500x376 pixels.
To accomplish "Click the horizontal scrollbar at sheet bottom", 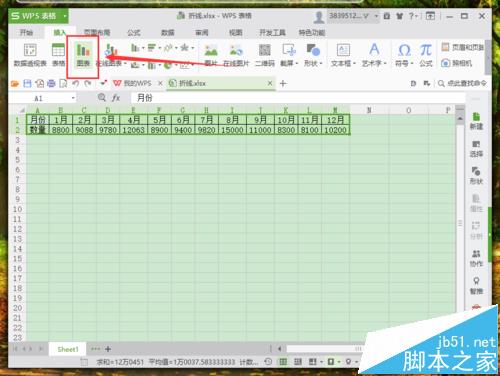I will tap(323, 349).
